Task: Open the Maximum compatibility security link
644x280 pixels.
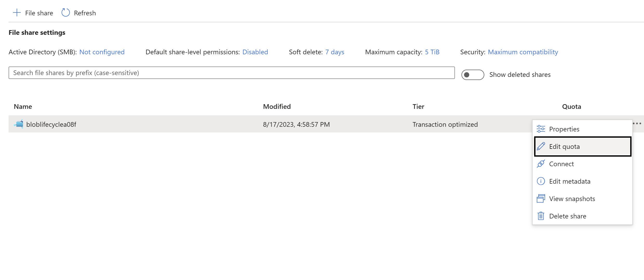Action: 523,52
